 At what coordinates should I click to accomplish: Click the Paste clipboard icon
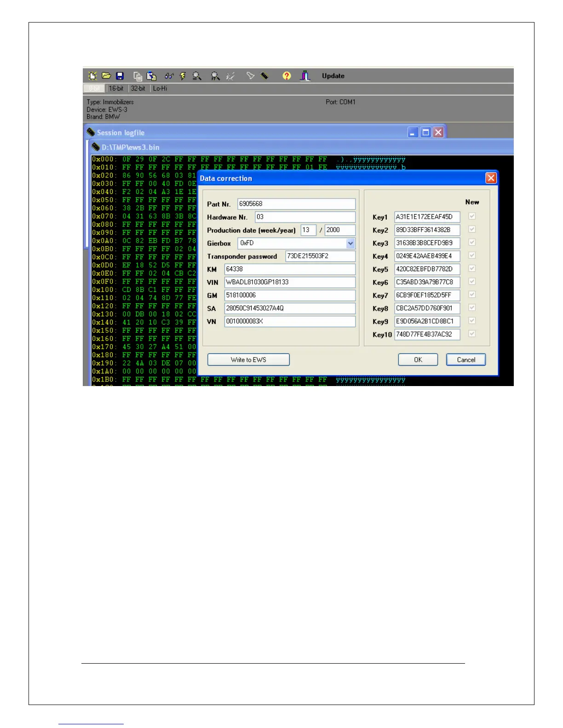pyautogui.click(x=151, y=76)
